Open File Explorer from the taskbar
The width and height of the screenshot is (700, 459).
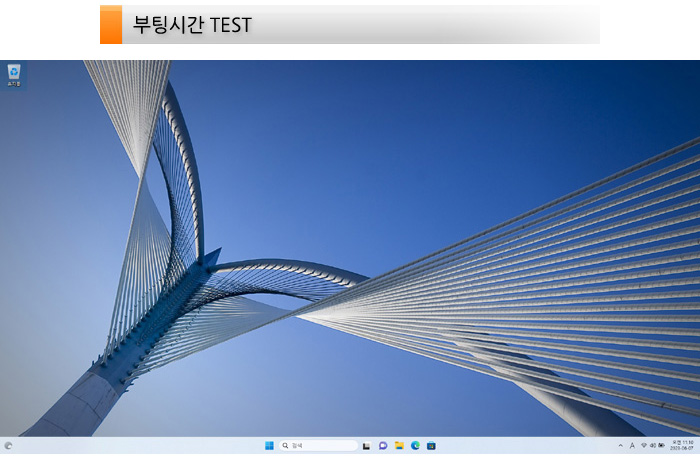[399, 446]
